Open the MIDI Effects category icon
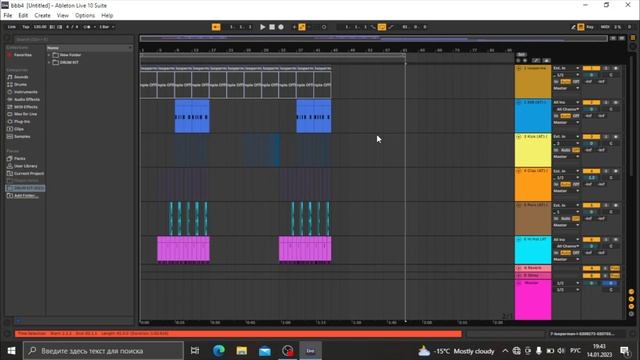Image resolution: width=640 pixels, height=360 pixels. (x=10, y=107)
